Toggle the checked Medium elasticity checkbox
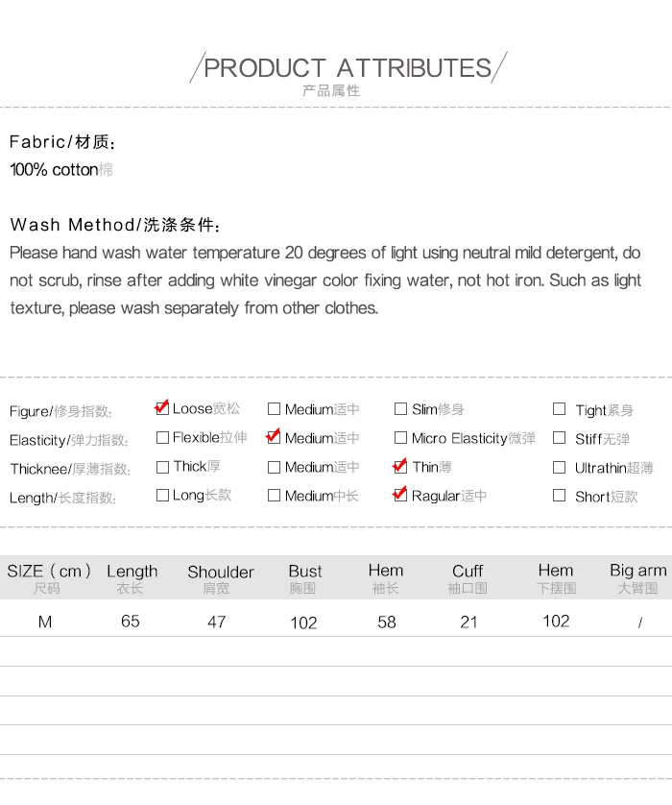The height and width of the screenshot is (805, 672). coord(274,437)
